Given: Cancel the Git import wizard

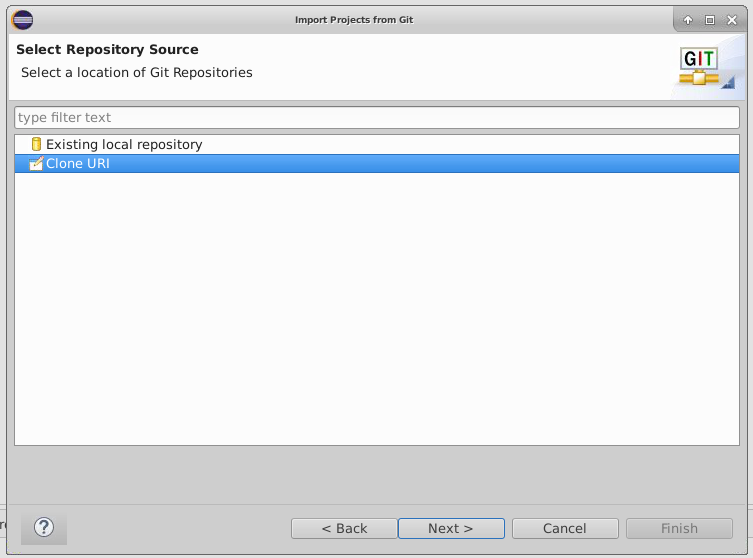Looking at the screenshot, I should (565, 528).
